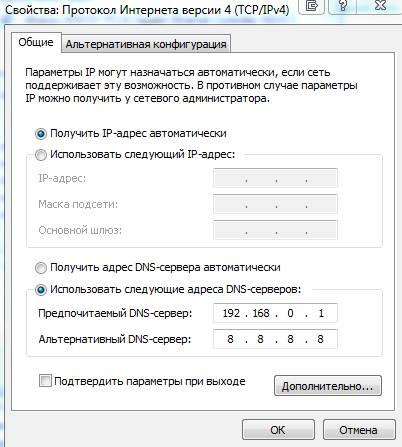Enable Подтвердить параметры при выходе checkbox

click(x=45, y=381)
